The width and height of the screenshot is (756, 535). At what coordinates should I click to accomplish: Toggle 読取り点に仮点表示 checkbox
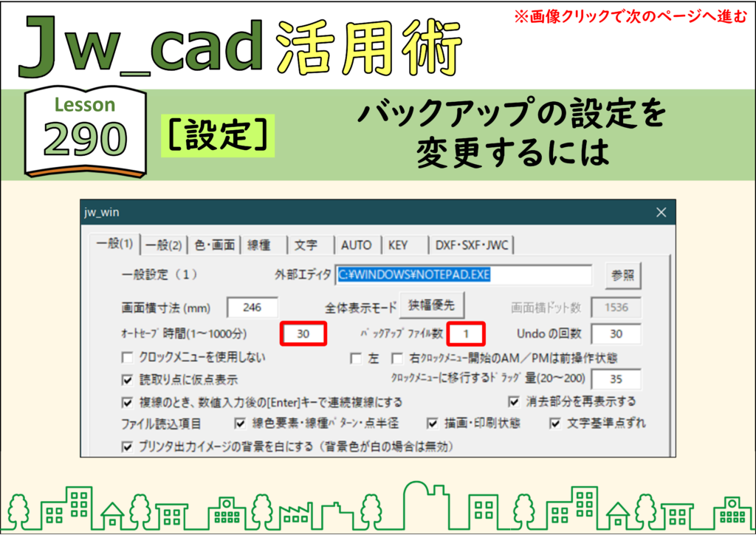click(127, 380)
